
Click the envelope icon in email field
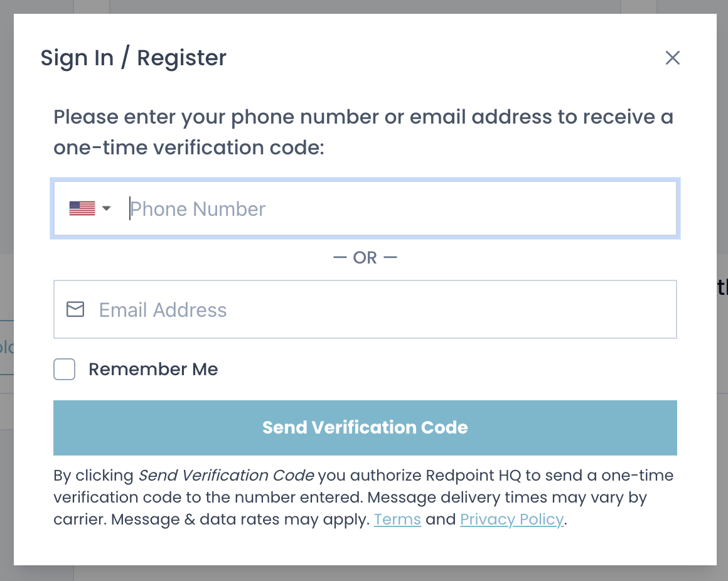coord(75,309)
